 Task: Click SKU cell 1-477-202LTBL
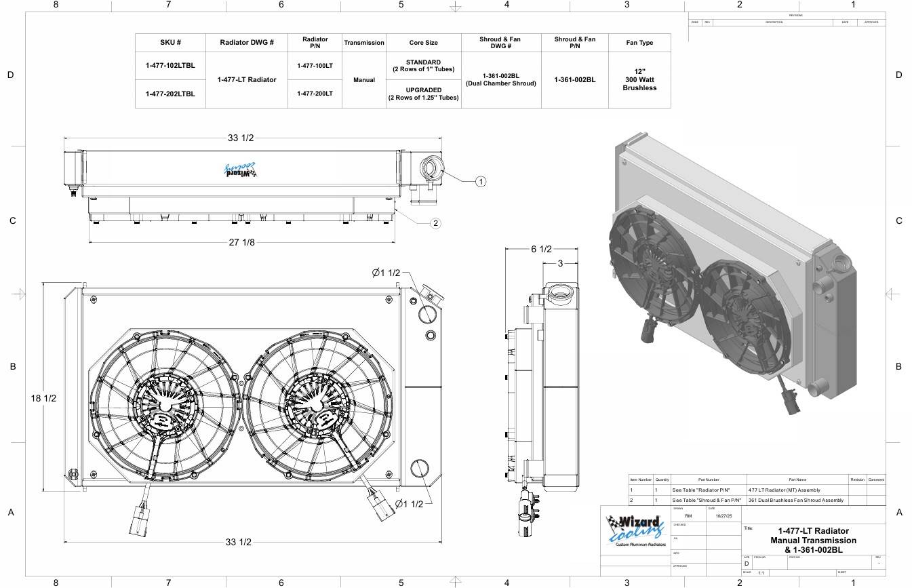(x=170, y=94)
